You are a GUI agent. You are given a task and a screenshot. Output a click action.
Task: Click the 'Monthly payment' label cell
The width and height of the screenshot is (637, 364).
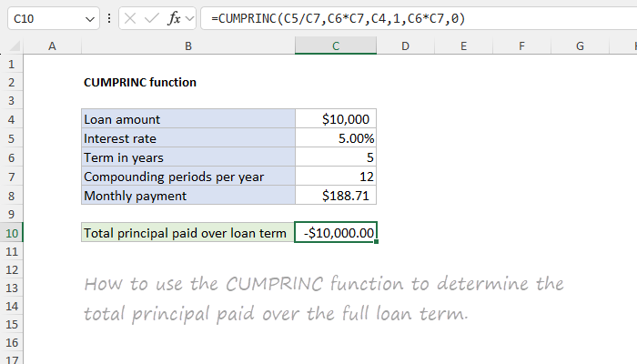point(188,196)
